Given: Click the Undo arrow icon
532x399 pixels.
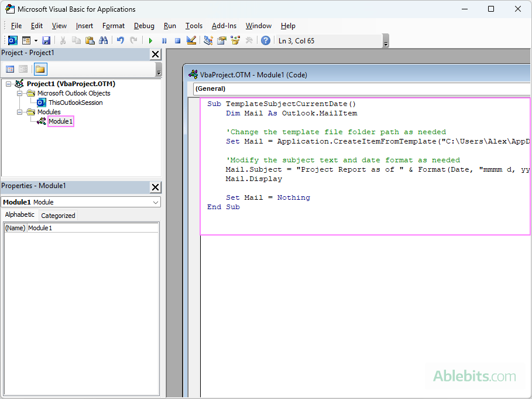Looking at the screenshot, I should [120, 41].
